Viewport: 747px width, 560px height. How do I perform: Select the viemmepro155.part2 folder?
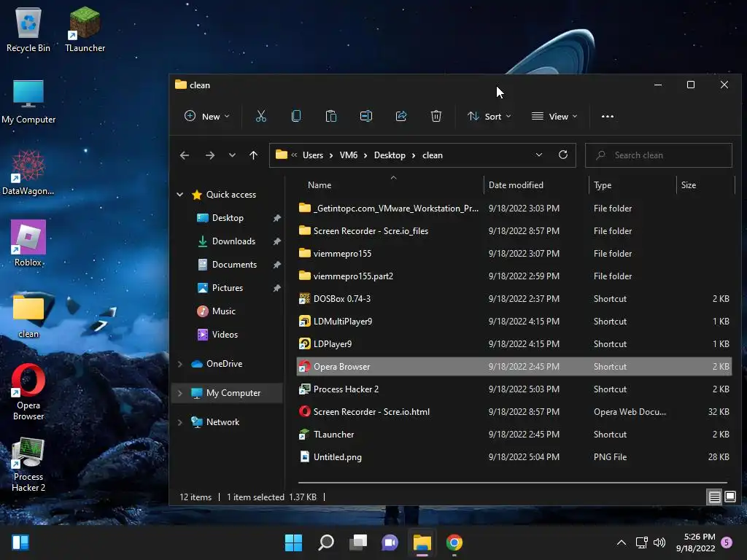point(514,276)
